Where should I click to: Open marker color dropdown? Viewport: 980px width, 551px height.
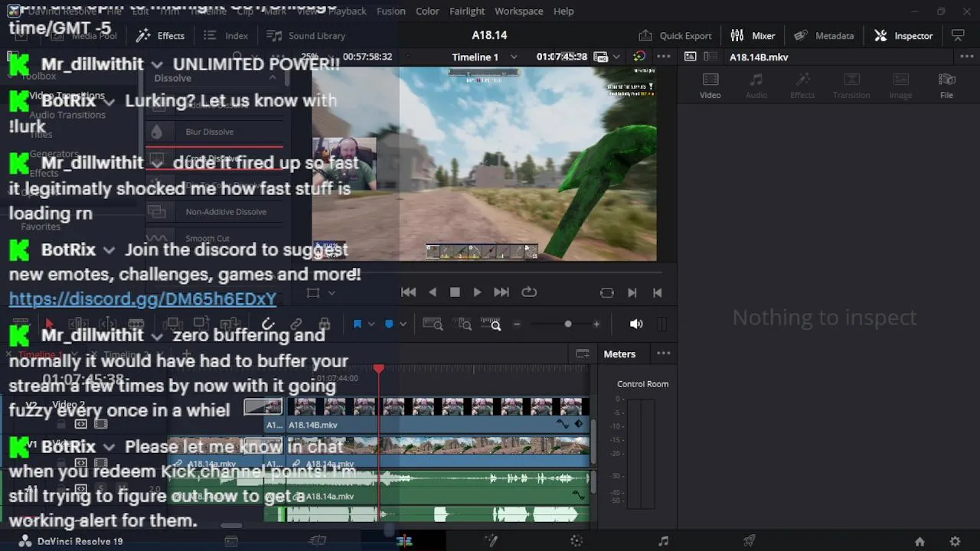click(403, 324)
